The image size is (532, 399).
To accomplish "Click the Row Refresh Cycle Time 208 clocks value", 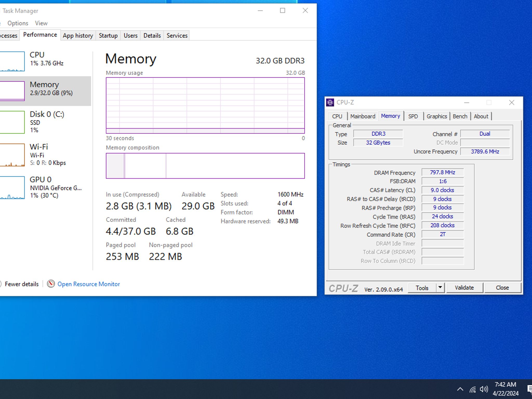I will point(443,225).
